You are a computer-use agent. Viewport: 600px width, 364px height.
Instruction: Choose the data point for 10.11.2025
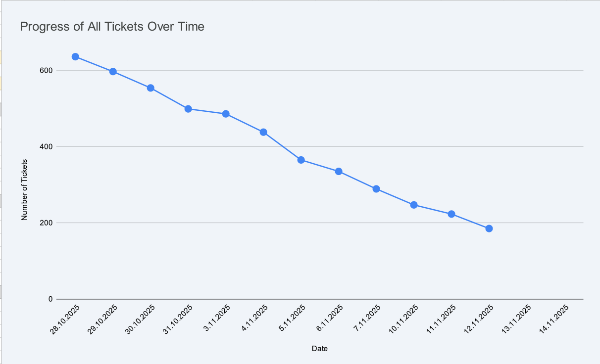click(x=414, y=205)
